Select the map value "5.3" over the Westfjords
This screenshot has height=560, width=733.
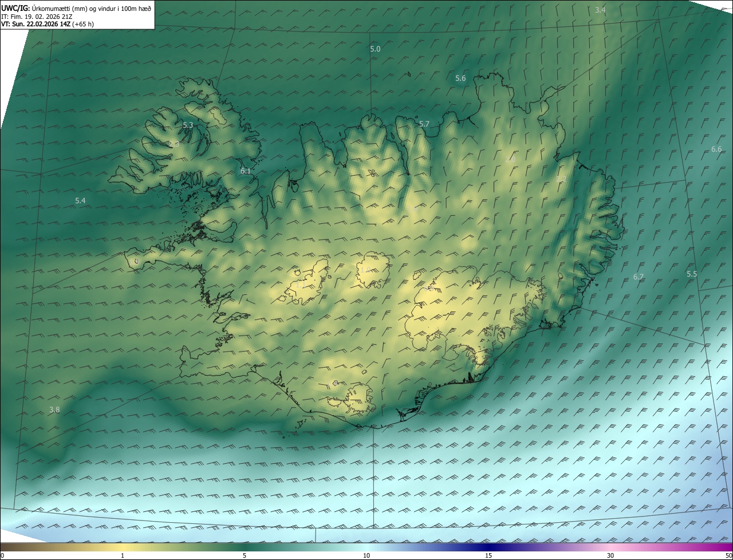coord(188,125)
